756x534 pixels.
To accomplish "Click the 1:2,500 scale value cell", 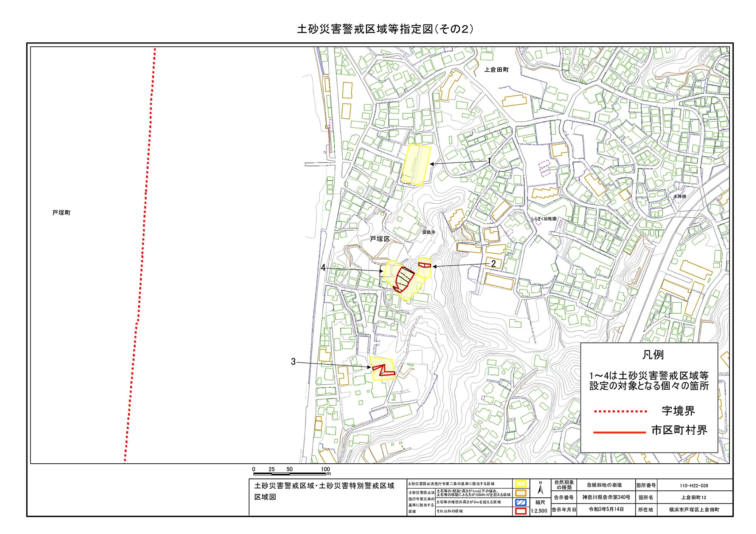I will click(x=539, y=511).
